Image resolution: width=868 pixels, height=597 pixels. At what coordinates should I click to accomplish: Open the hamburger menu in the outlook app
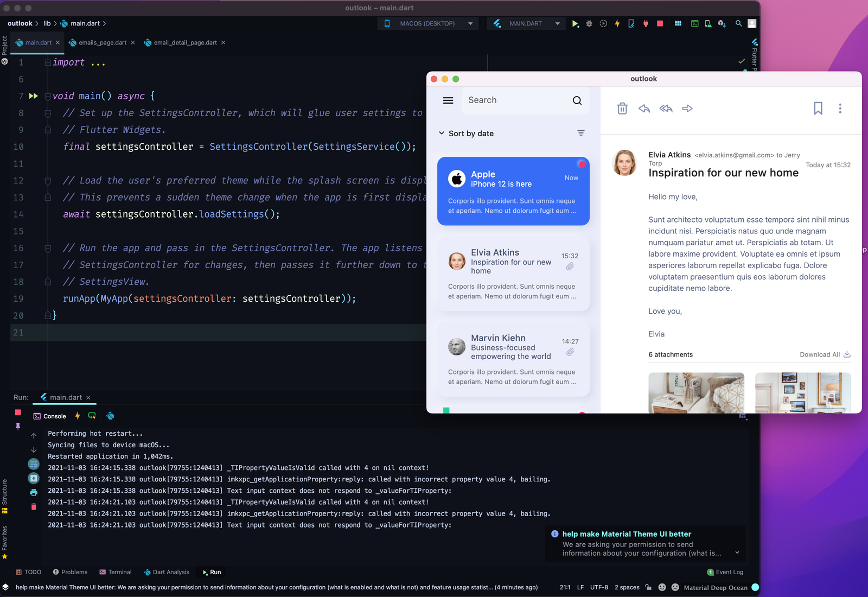click(448, 100)
